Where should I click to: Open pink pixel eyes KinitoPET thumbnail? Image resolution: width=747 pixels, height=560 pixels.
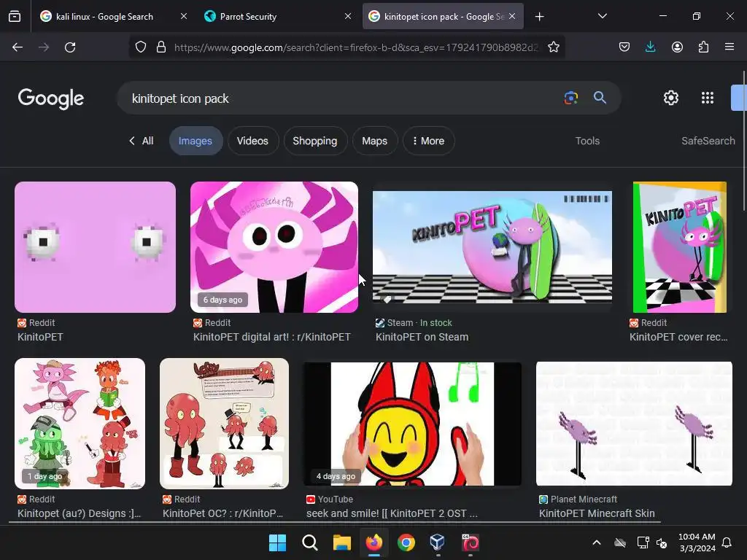point(96,247)
